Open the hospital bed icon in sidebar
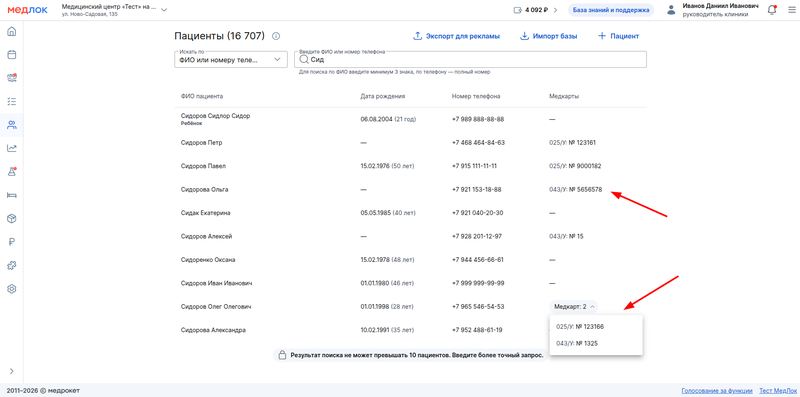800x397 pixels. [11, 195]
